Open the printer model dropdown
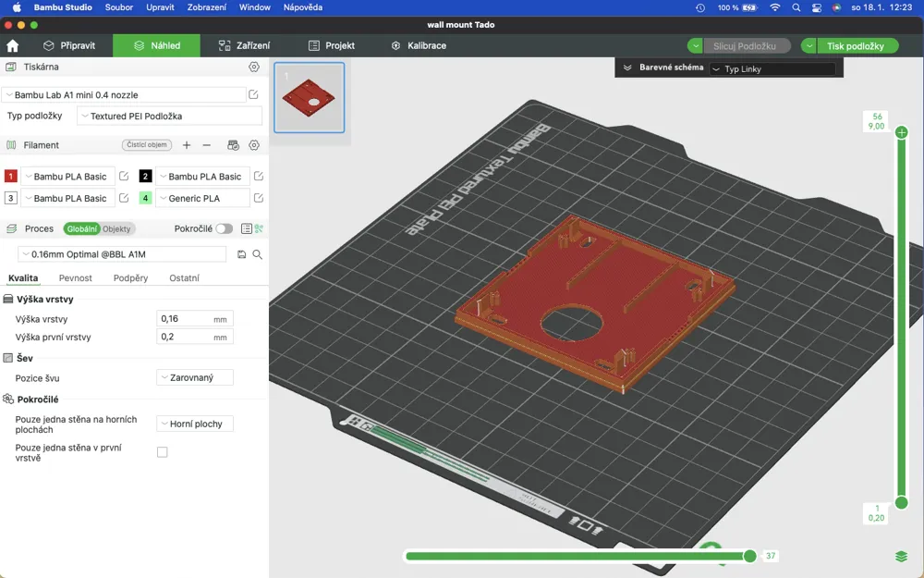The width and height of the screenshot is (924, 578). (124, 94)
